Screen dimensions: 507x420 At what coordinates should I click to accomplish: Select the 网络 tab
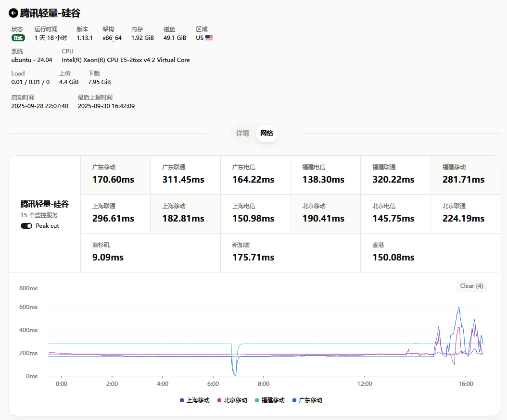pos(266,134)
